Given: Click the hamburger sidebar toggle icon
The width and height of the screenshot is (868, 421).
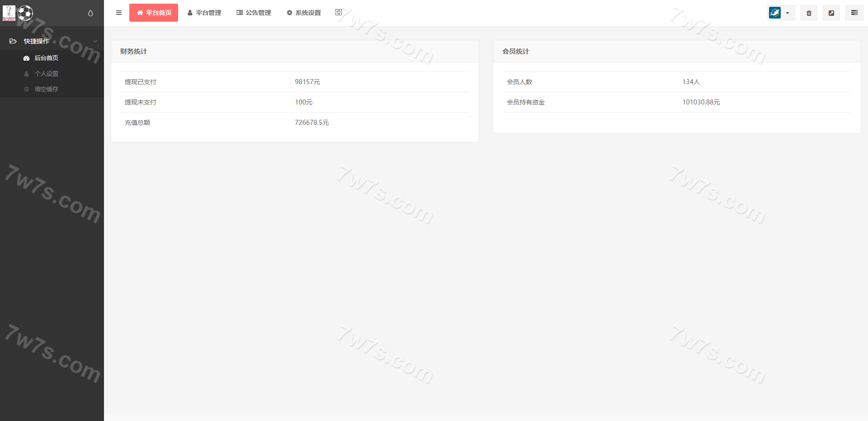Looking at the screenshot, I should (119, 13).
